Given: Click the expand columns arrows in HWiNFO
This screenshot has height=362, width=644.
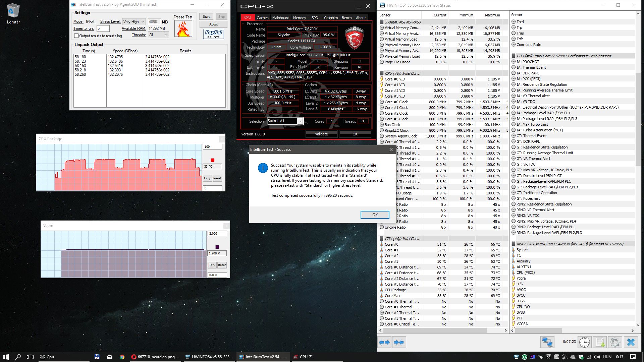Looking at the screenshot, I should pos(384,342).
